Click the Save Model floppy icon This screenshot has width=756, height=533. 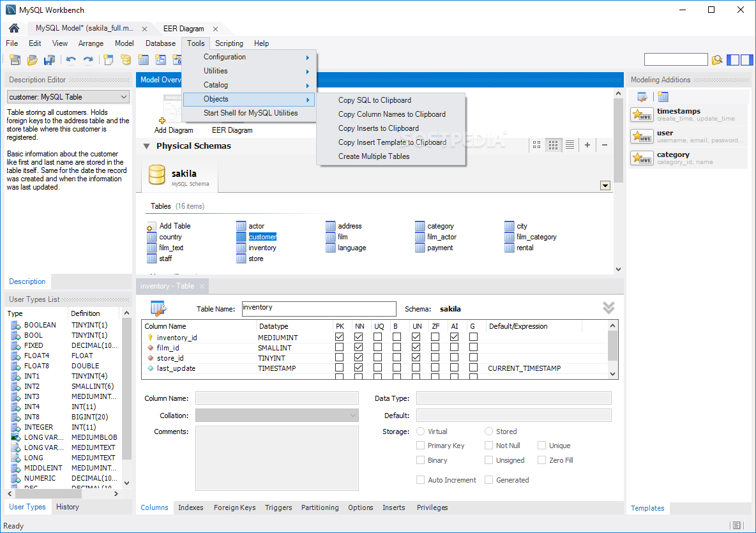click(49, 60)
